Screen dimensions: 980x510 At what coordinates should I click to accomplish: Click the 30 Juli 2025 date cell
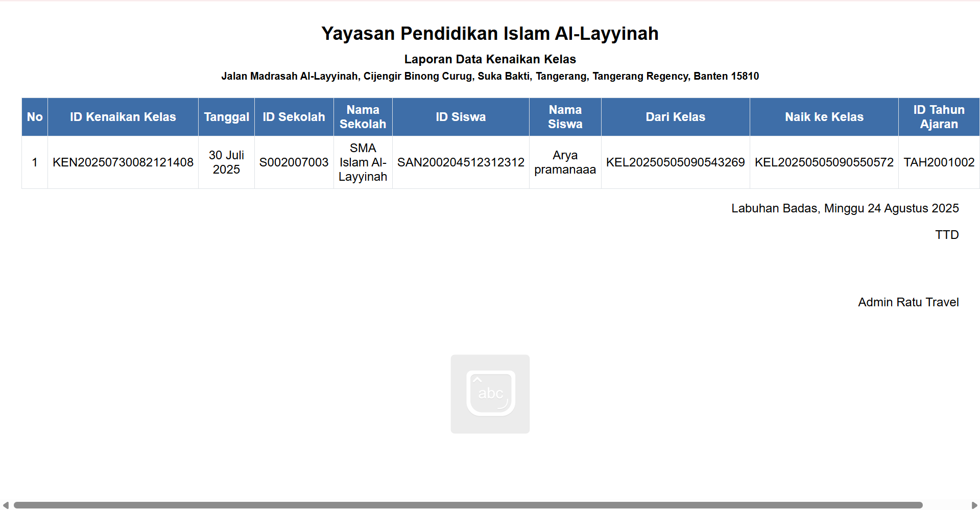coord(226,162)
